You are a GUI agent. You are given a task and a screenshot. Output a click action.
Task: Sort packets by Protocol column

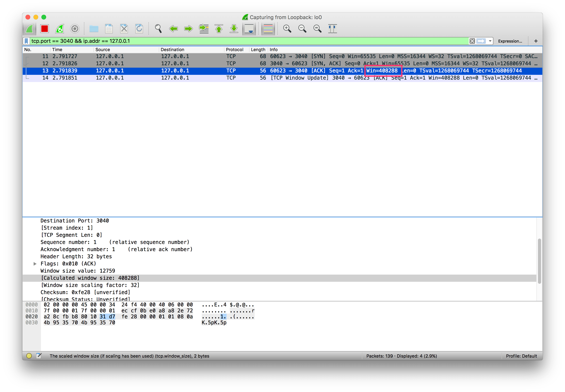(x=237, y=50)
